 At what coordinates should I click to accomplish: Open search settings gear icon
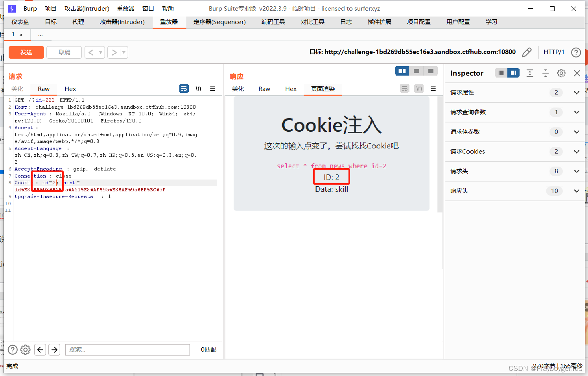pos(26,350)
